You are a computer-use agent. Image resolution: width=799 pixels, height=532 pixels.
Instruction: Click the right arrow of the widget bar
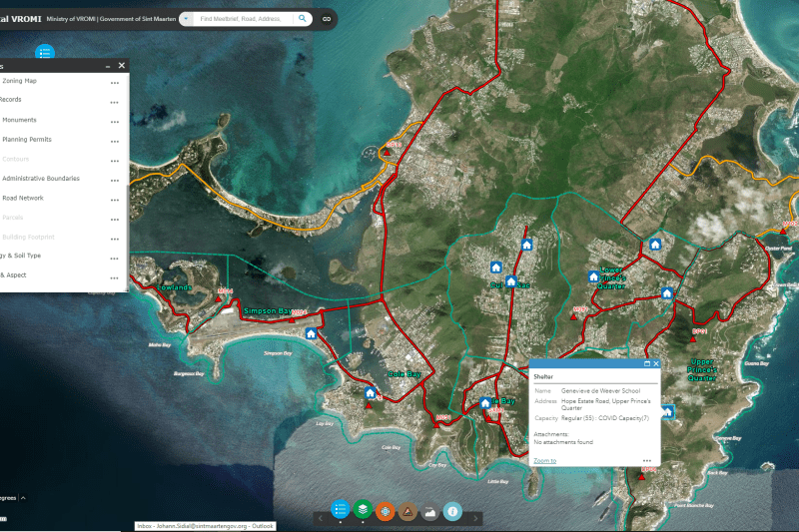[475, 518]
